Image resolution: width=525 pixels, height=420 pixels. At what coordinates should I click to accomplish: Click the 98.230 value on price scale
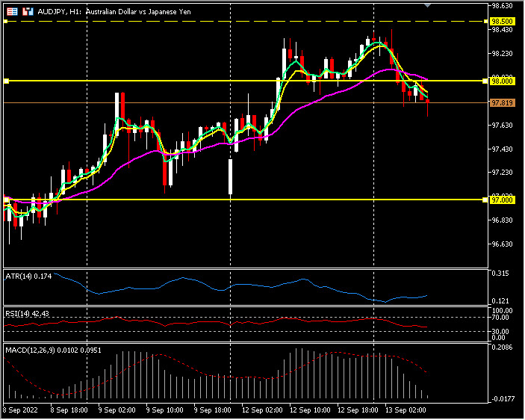coord(505,54)
